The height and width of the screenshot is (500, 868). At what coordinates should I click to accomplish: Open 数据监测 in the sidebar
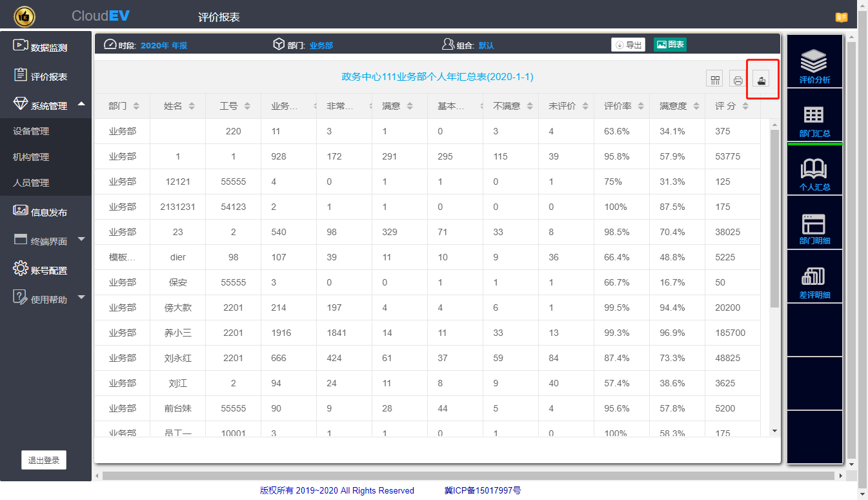(40, 47)
